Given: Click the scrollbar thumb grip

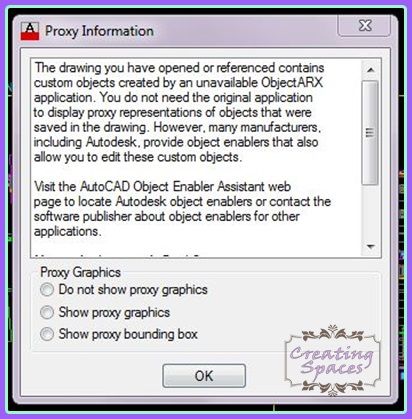Looking at the screenshot, I should click(370, 132).
